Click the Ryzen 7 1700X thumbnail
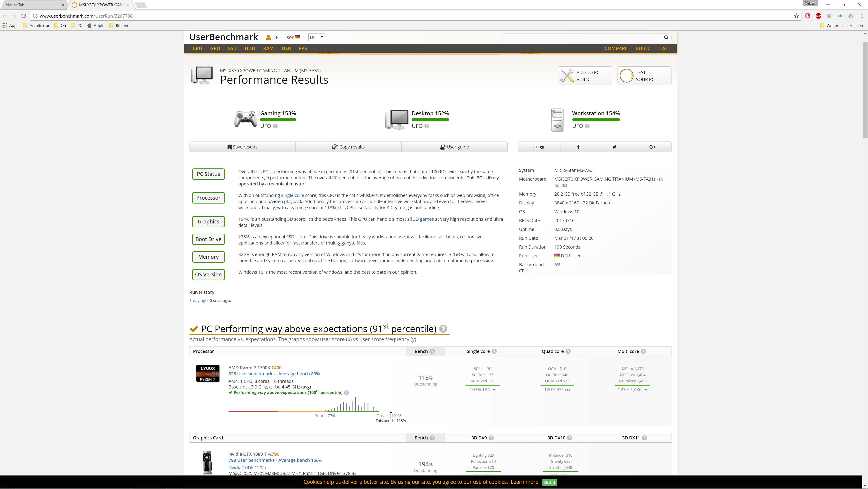868x489 pixels. tap(208, 373)
